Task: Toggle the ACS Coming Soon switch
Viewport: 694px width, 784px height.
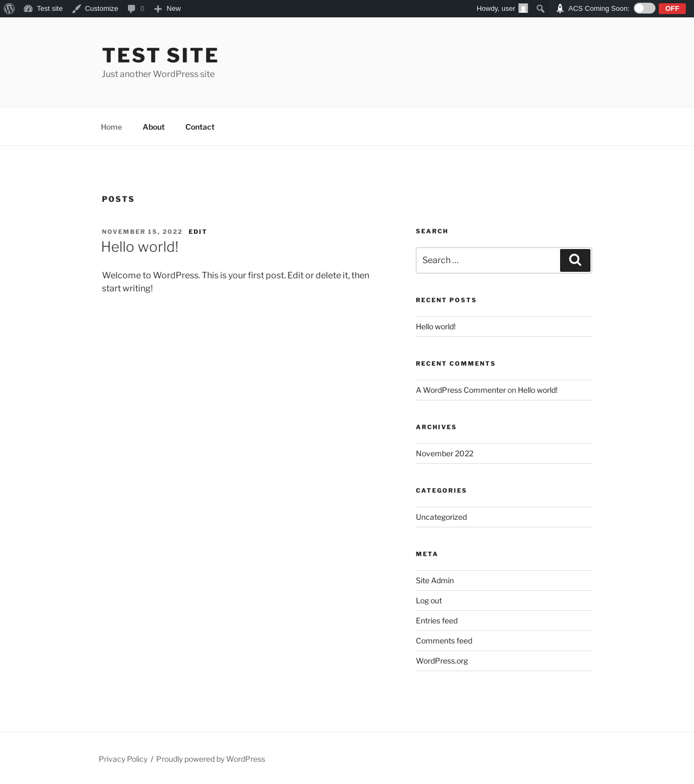Action: pyautogui.click(x=644, y=8)
